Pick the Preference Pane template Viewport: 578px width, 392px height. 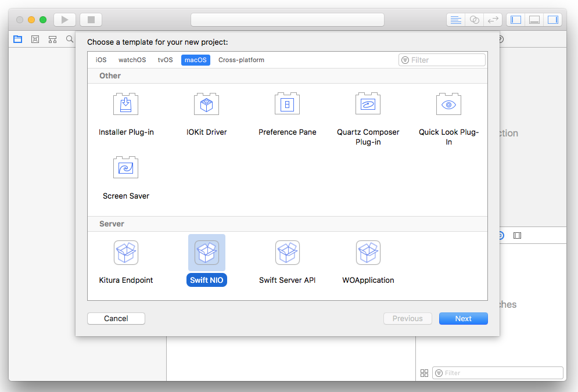[287, 114]
